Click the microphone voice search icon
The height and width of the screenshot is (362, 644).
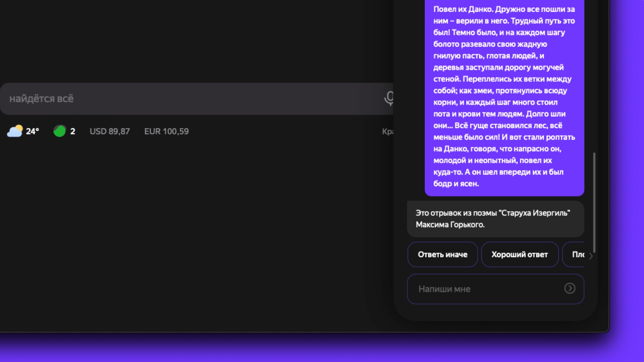tap(389, 98)
